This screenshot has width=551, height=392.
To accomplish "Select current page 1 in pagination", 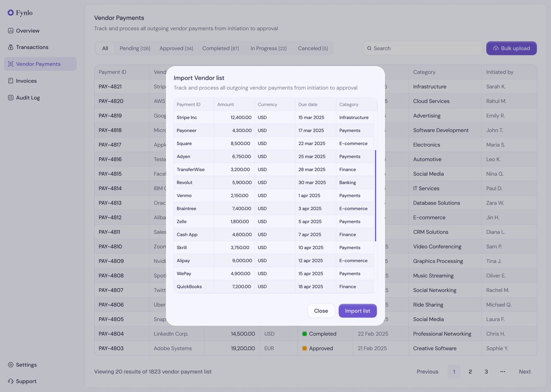I will (454, 372).
